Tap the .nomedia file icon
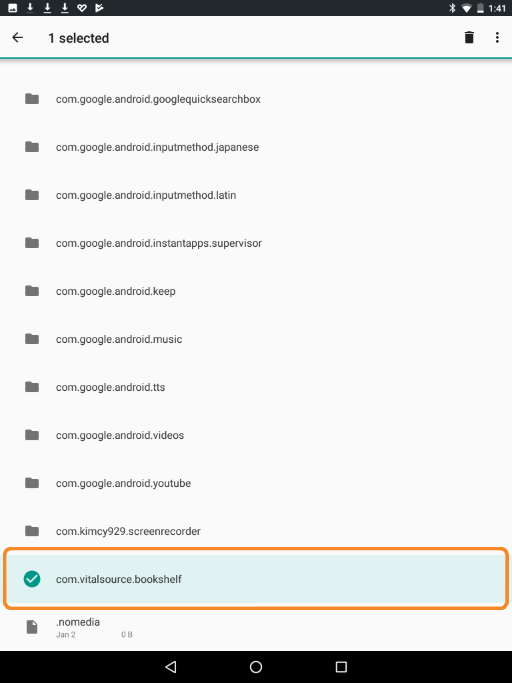The height and width of the screenshot is (683, 512). (32, 627)
